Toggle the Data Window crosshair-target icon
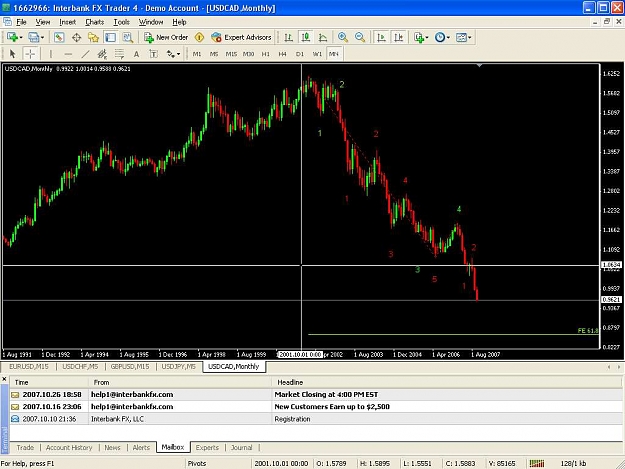The image size is (625, 469). pyautogui.click(x=76, y=37)
